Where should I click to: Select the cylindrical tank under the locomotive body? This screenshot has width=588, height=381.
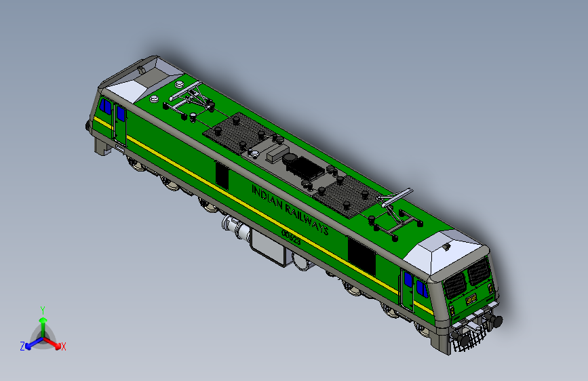[x=236, y=228]
